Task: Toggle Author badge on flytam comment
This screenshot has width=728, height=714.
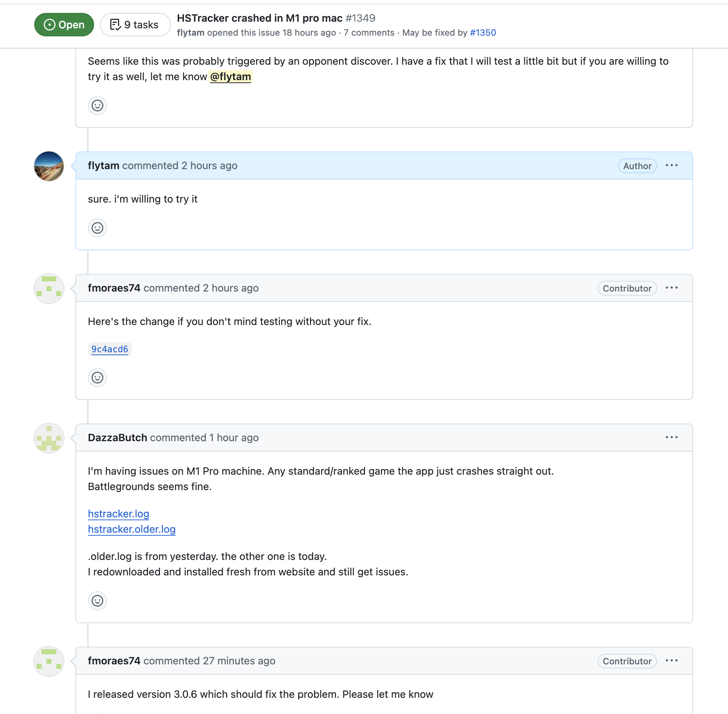Action: pyautogui.click(x=637, y=166)
